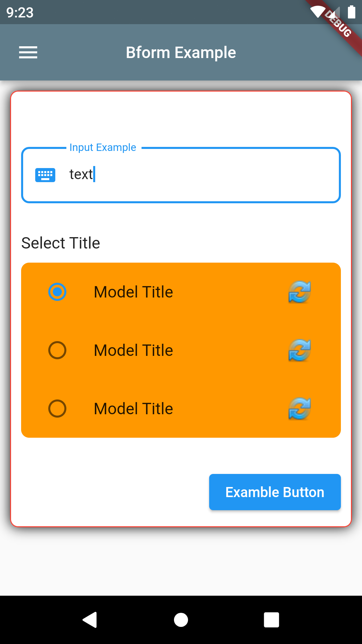Click the Examble Button
The height and width of the screenshot is (644, 362).
[275, 492]
